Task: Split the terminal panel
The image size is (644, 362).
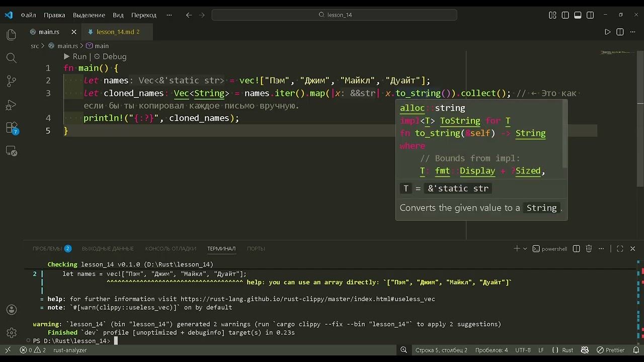Action: (577, 248)
